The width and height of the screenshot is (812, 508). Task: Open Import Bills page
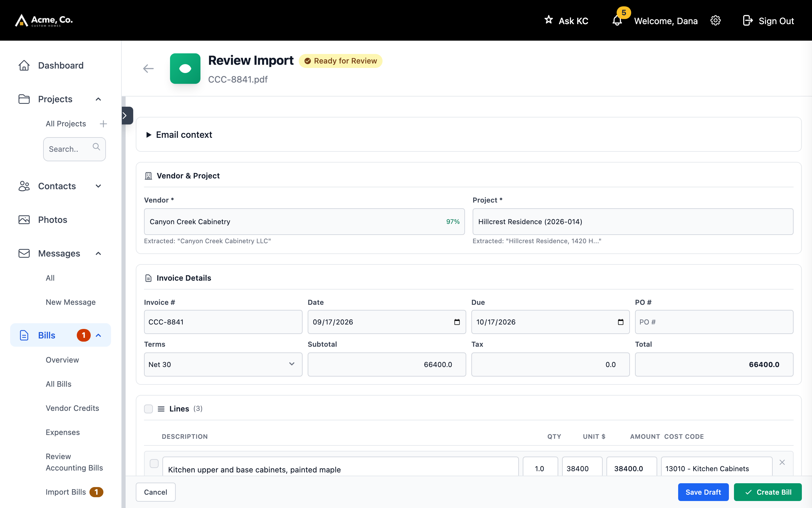[66, 492]
